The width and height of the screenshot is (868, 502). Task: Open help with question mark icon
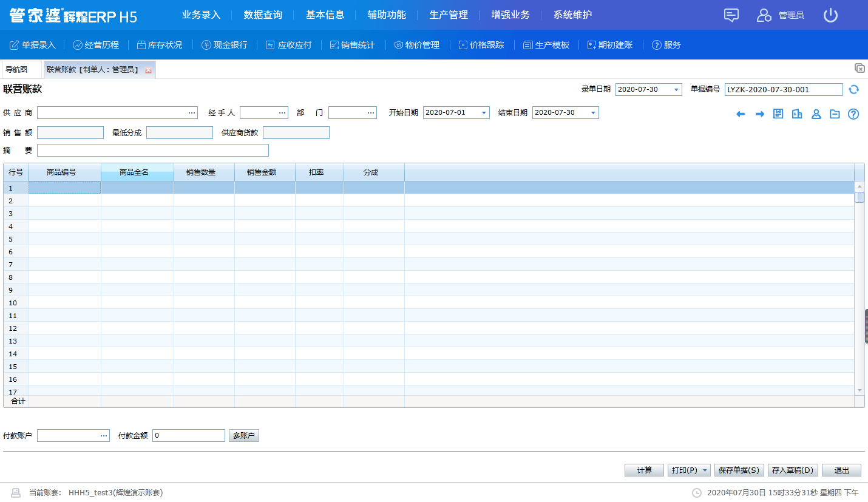click(x=853, y=114)
